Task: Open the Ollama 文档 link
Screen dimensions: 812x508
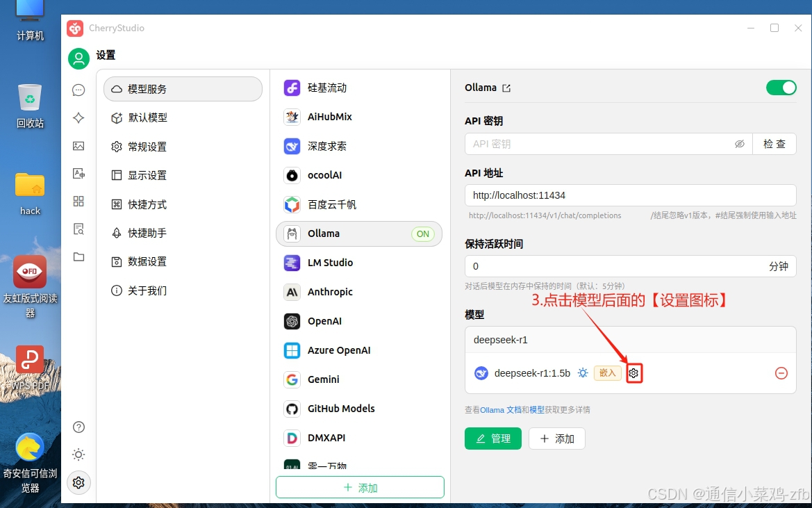Action: point(501,409)
